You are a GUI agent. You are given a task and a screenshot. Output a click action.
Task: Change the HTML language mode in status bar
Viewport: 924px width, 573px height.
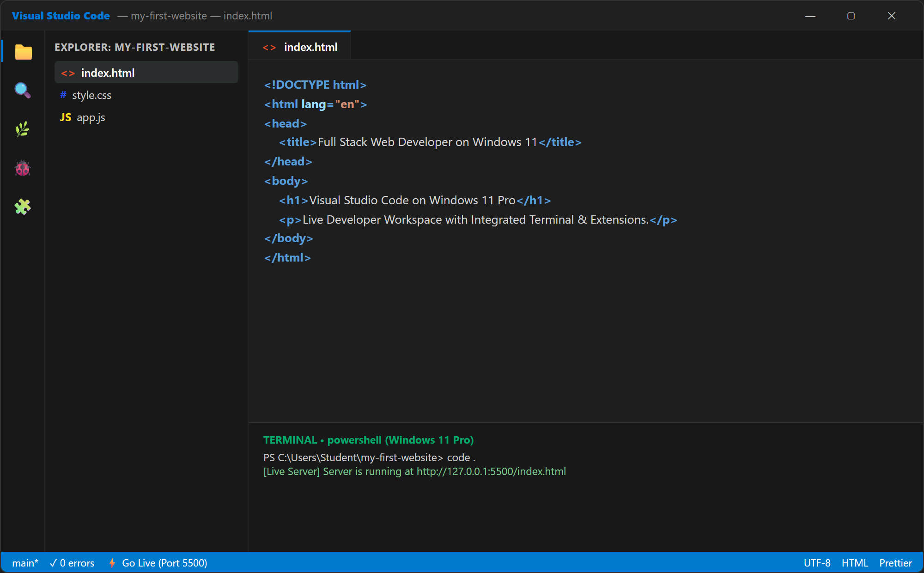855,563
